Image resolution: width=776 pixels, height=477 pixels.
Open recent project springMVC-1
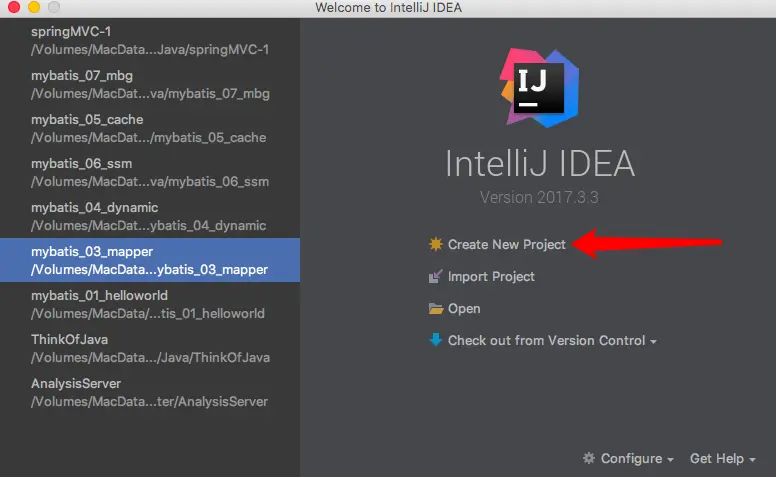point(150,40)
